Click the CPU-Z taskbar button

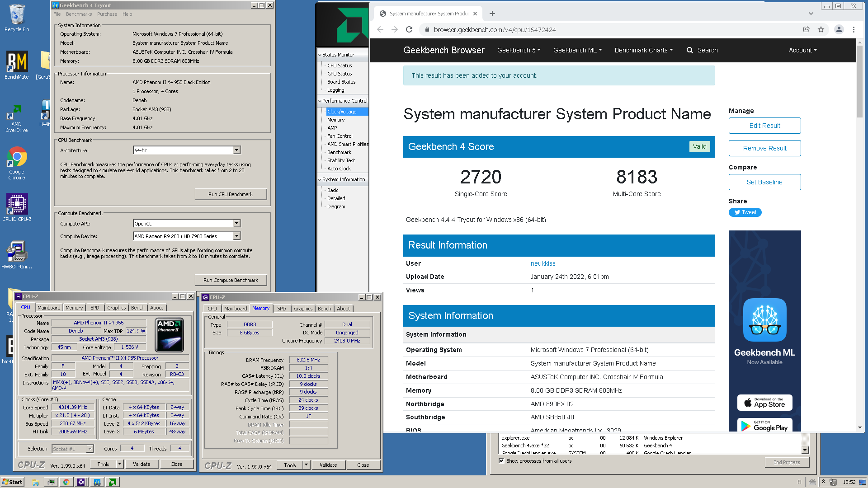(81, 482)
